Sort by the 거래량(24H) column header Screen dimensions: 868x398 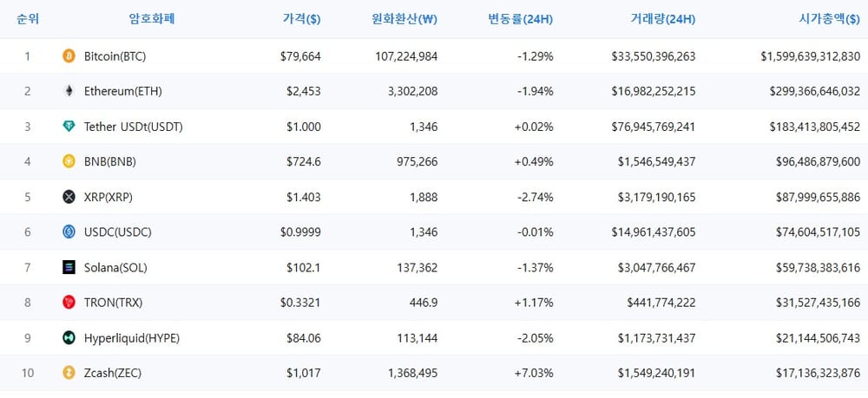tap(662, 19)
